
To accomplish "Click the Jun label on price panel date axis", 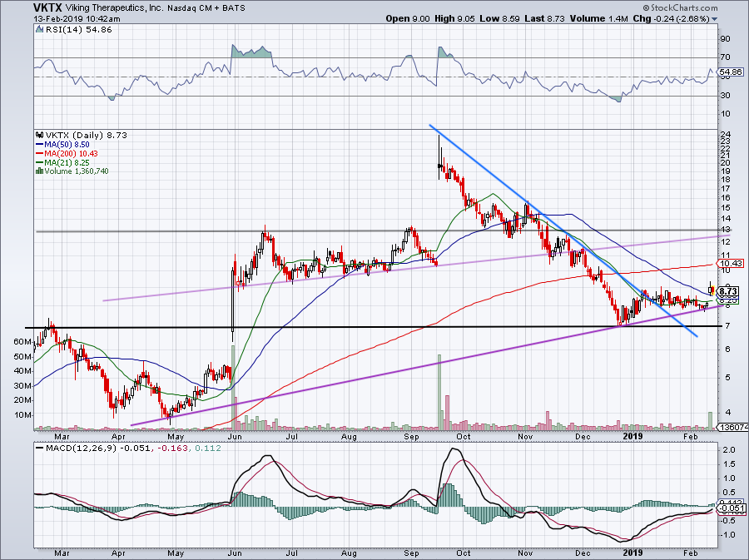I will tap(234, 436).
